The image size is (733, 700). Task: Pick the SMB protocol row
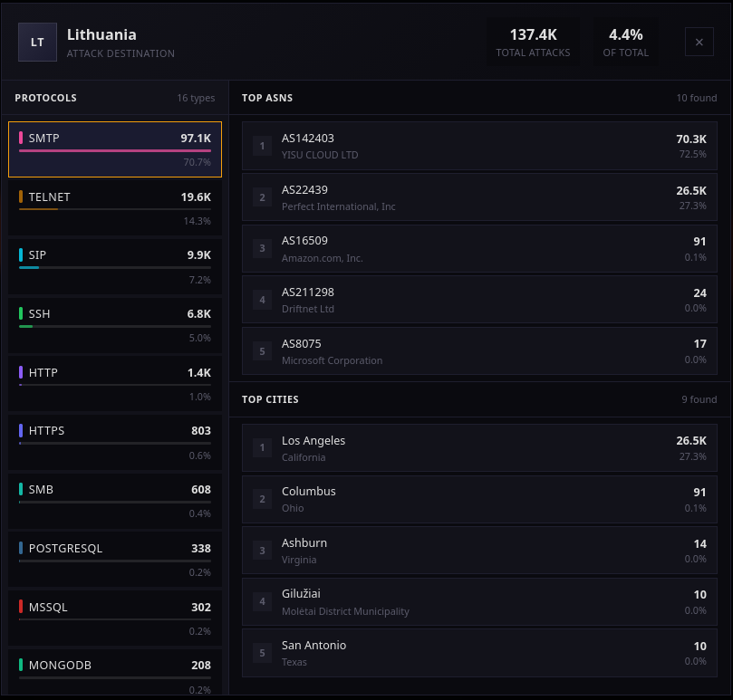point(115,500)
